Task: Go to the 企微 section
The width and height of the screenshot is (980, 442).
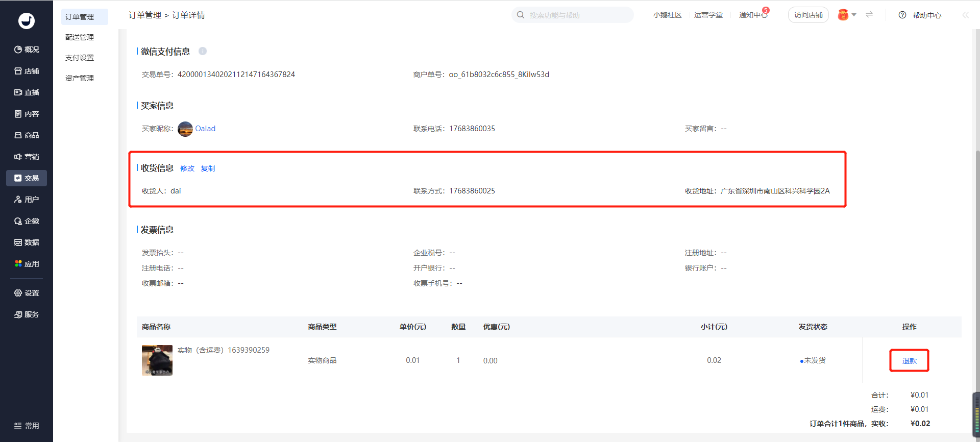Action: point(27,221)
